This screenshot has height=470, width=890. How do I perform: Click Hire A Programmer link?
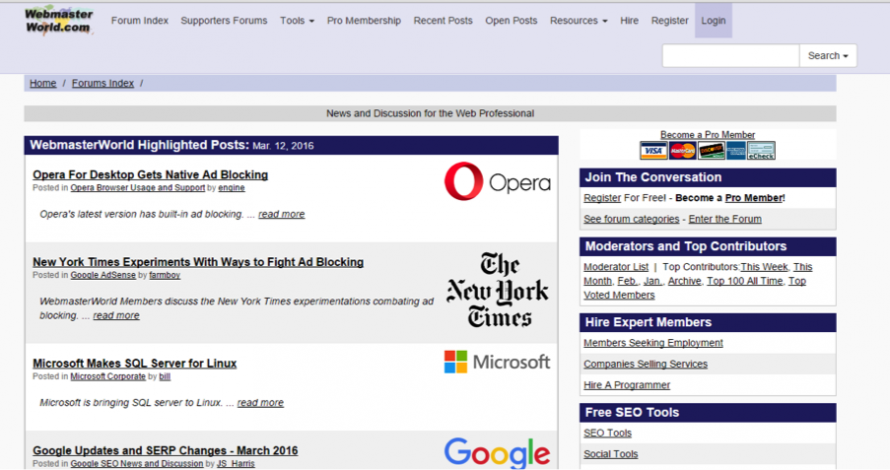tap(627, 385)
